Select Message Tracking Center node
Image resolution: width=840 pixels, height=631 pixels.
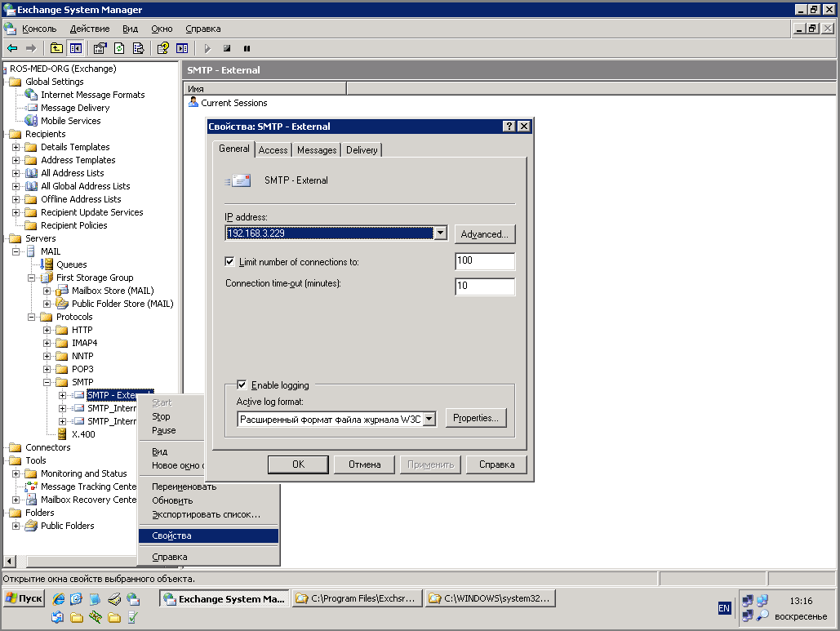pyautogui.click(x=88, y=487)
